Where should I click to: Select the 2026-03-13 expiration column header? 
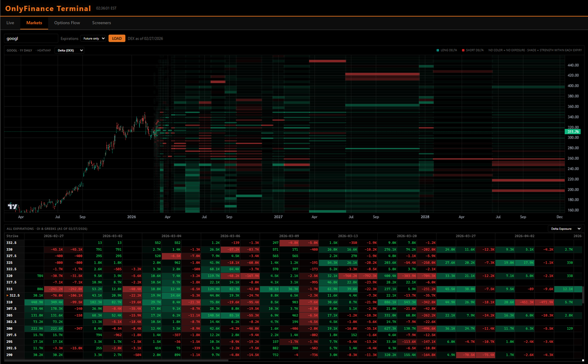point(348,236)
